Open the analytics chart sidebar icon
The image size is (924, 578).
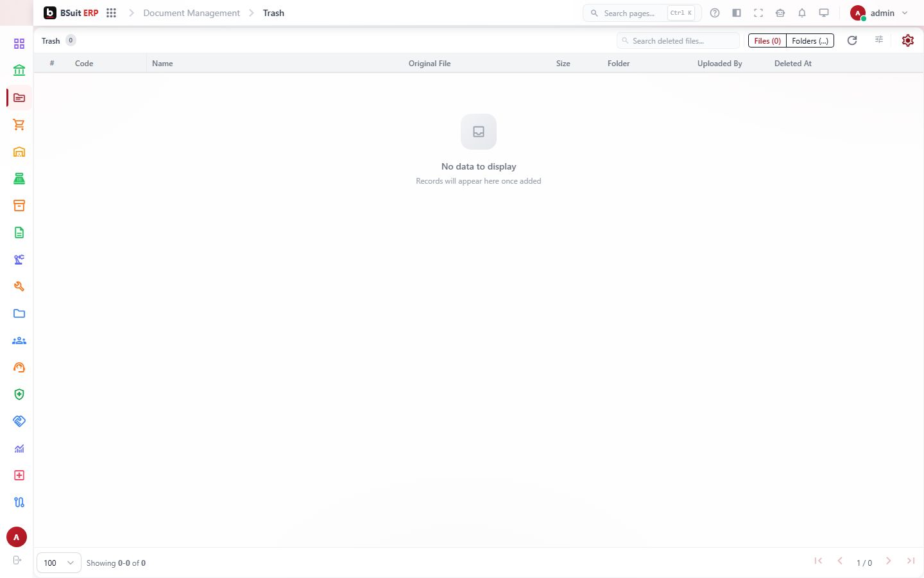[x=19, y=448]
